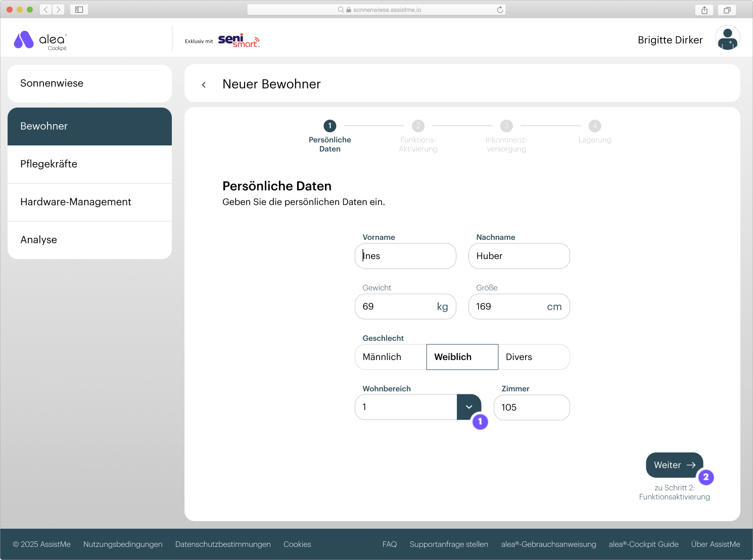Click the back chevron next to Neuer Bewohner
Viewport: 753px width, 560px height.
click(204, 84)
